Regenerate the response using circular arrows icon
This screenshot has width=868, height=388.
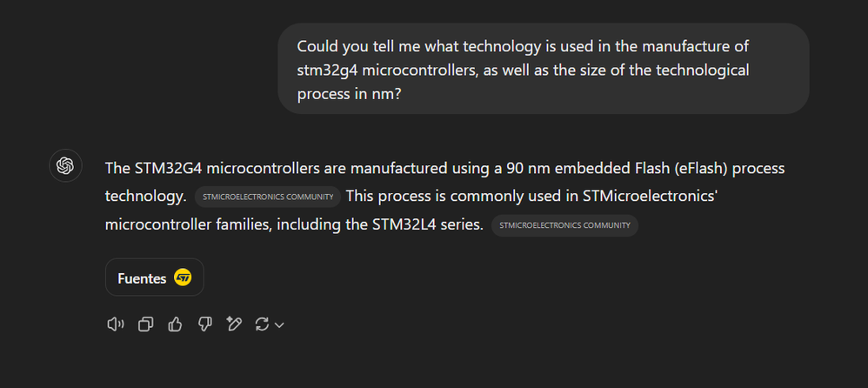pos(262,324)
